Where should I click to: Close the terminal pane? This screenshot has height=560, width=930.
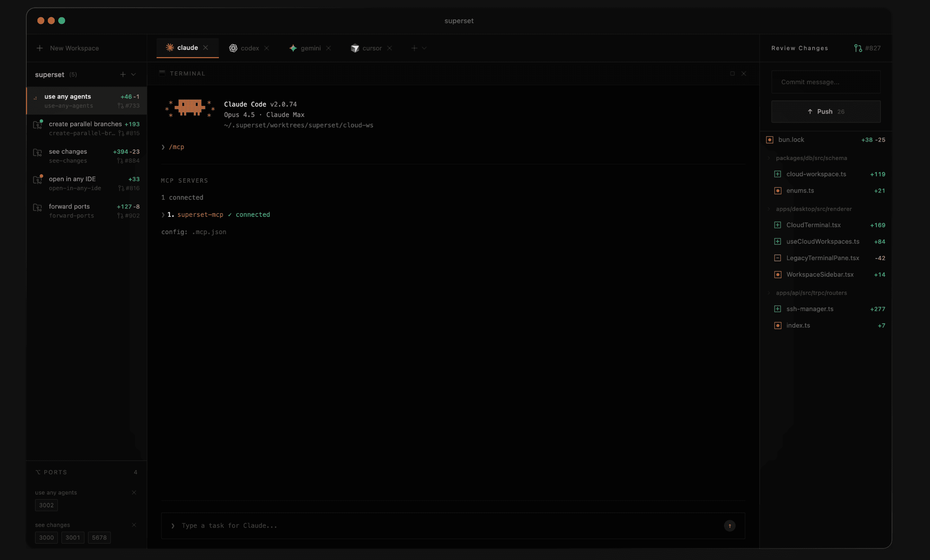744,73
